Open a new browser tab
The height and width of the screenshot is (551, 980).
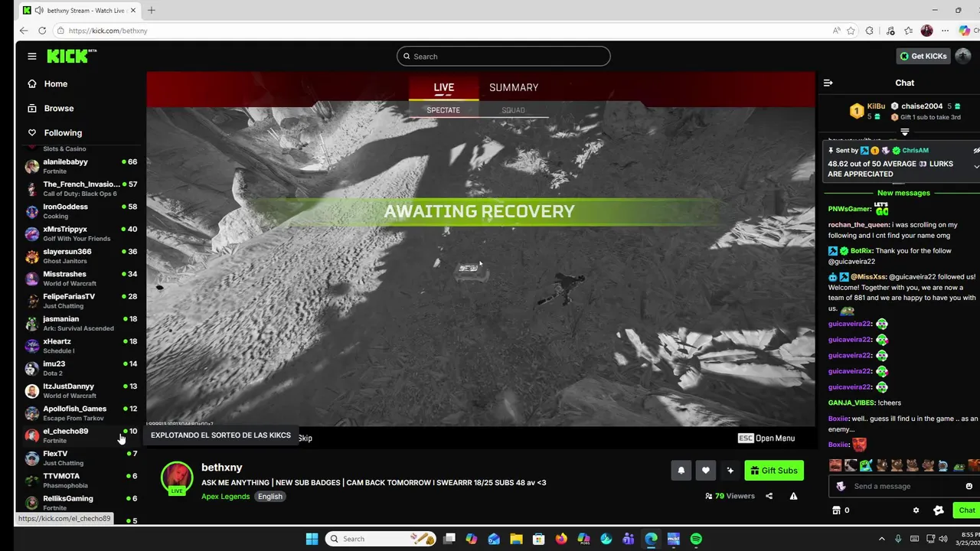click(151, 10)
